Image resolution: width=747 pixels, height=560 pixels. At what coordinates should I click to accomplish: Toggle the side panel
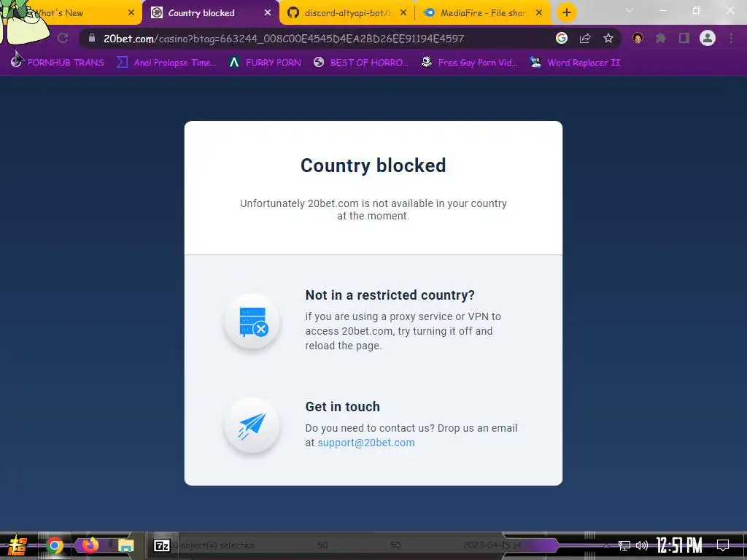click(684, 38)
